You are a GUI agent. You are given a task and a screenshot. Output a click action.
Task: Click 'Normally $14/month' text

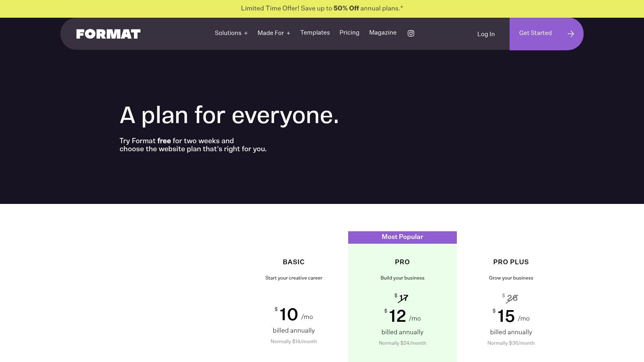coord(294,341)
